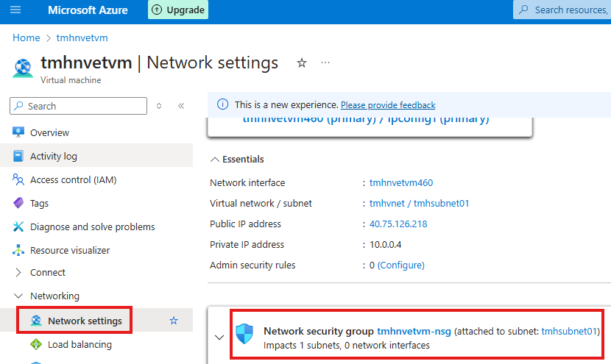Go to Home breadcrumb
Screen dimensions: 611x364
26,38
